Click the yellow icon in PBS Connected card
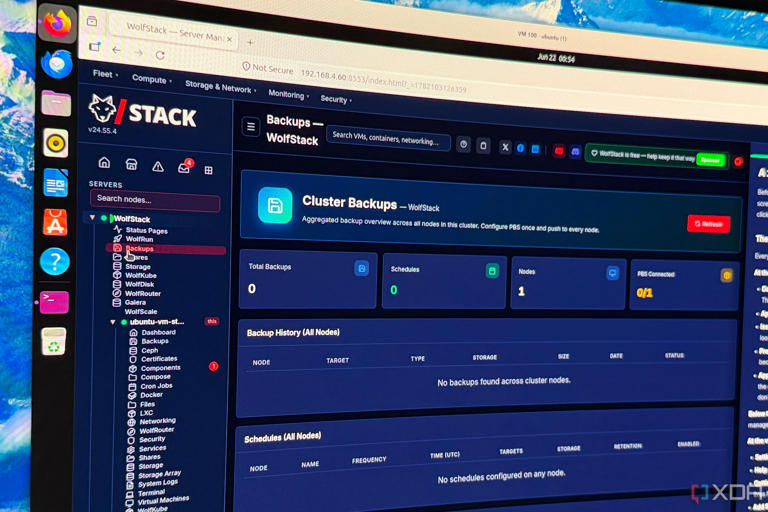The image size is (768, 512). (727, 276)
